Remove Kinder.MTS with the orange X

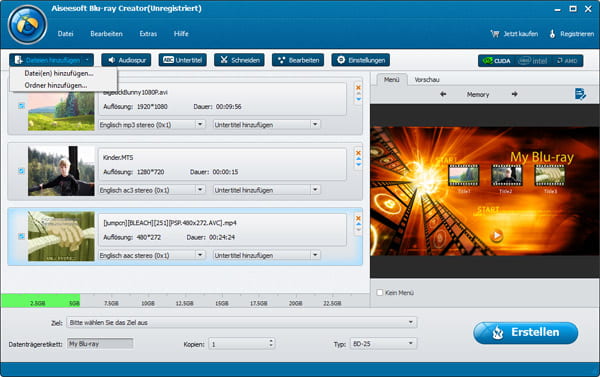point(359,153)
